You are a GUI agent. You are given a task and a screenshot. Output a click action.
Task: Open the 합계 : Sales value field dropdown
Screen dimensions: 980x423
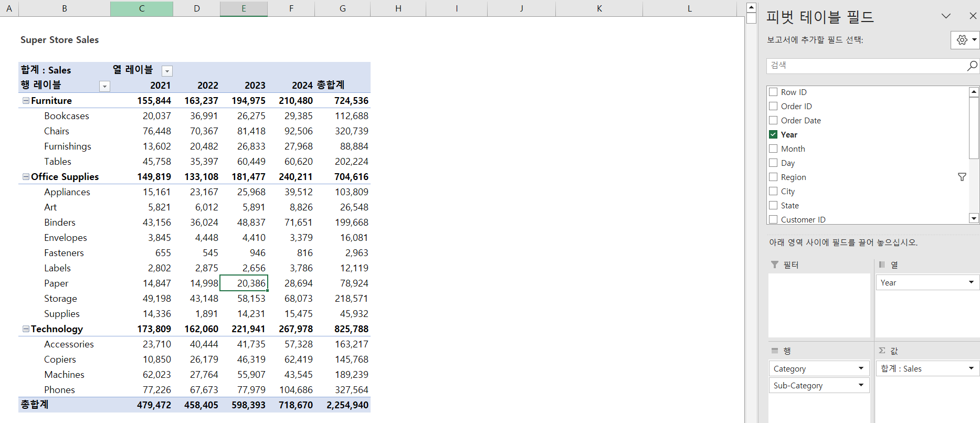tap(971, 368)
